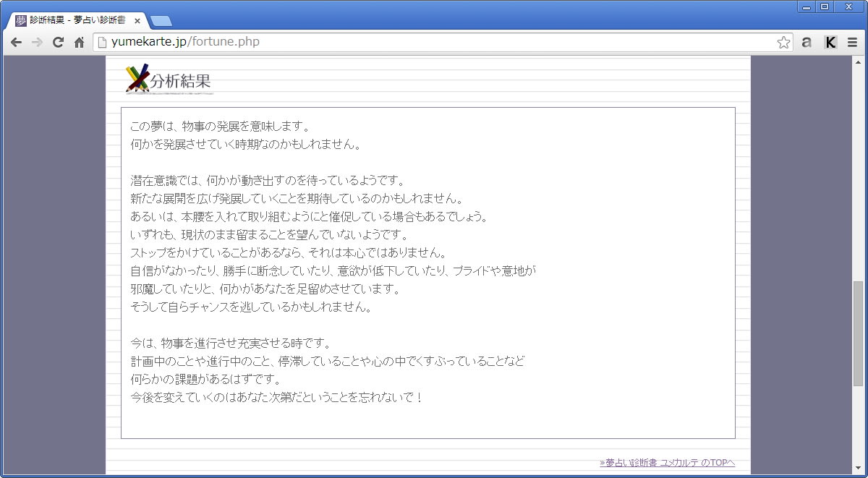Viewport: 868px width, 478px height.
Task: Click the Forward navigation arrow
Action: click(x=37, y=43)
